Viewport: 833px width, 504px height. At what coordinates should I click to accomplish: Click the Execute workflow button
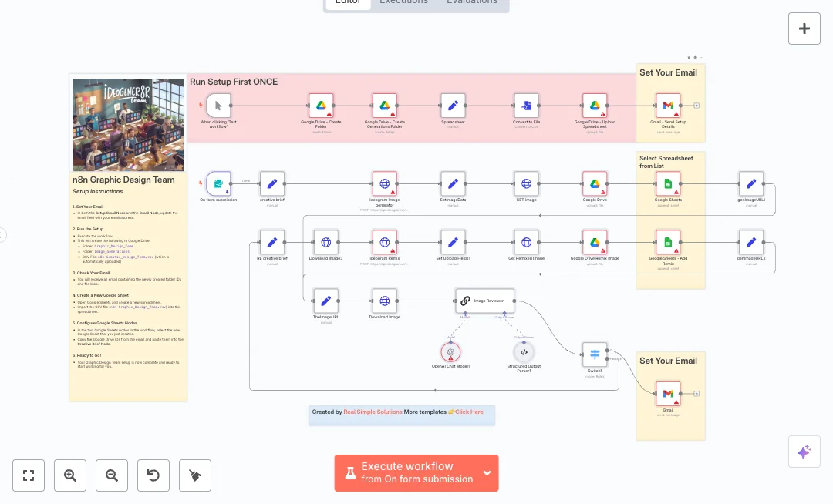pos(407,473)
